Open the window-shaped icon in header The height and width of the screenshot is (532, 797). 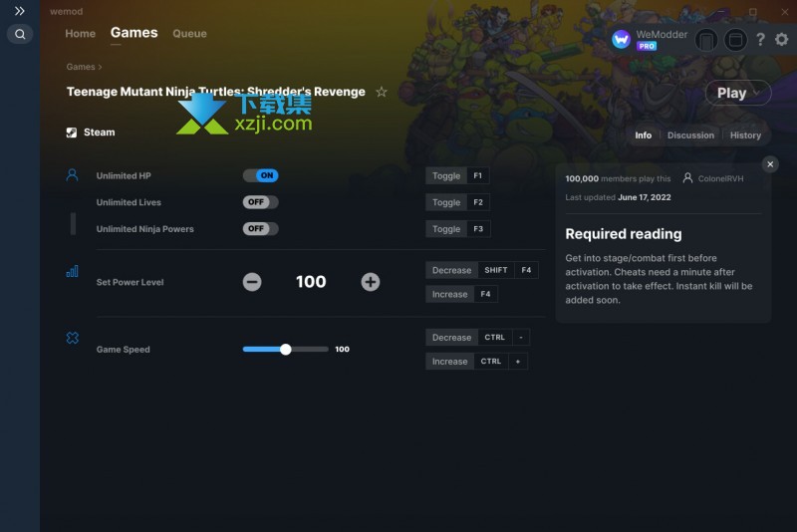click(x=735, y=40)
